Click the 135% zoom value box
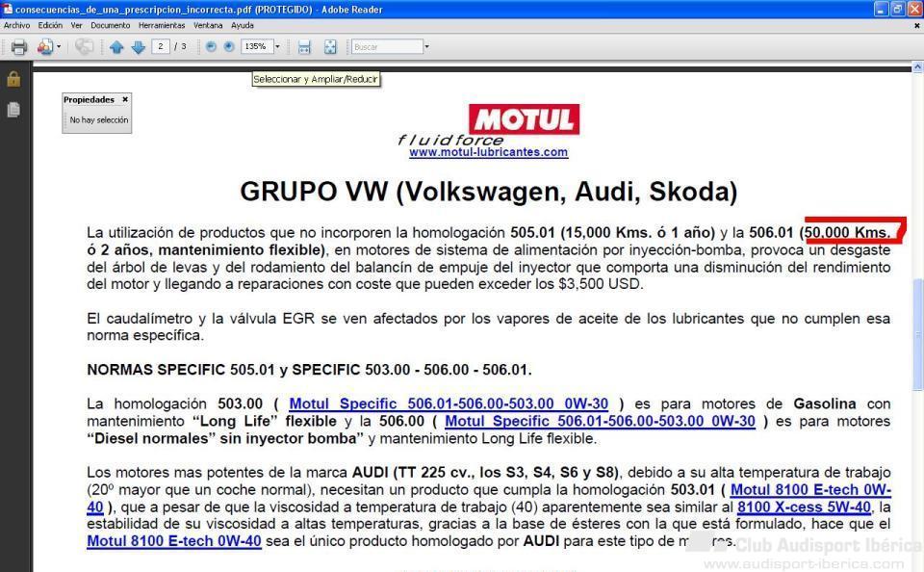The width and height of the screenshot is (924, 572). click(x=257, y=46)
